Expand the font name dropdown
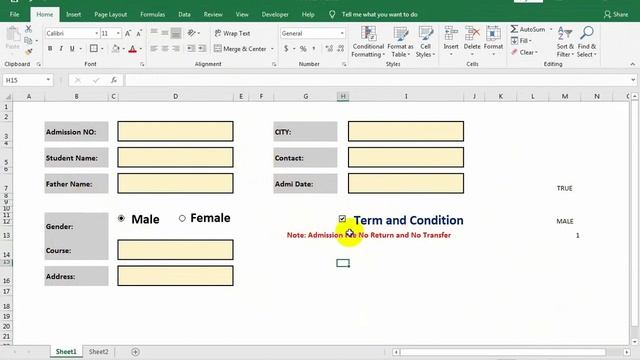 pyautogui.click(x=96, y=33)
